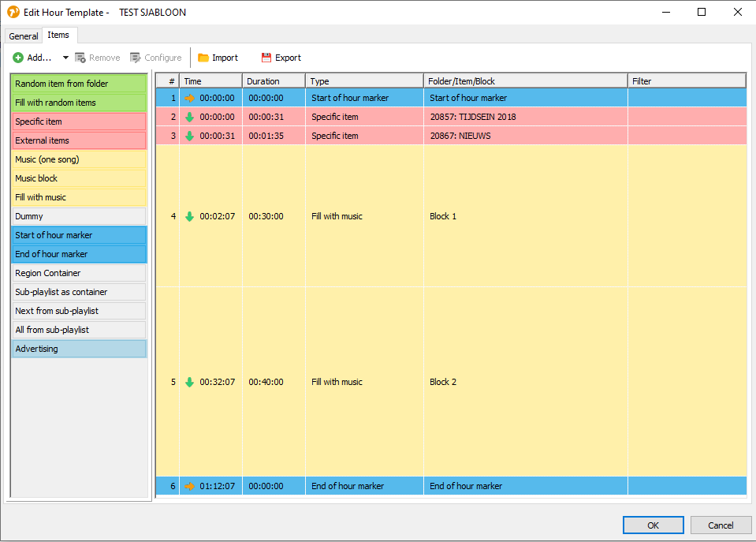Image resolution: width=756 pixels, height=542 pixels.
Task: Click the Cancel button
Action: pyautogui.click(x=721, y=525)
